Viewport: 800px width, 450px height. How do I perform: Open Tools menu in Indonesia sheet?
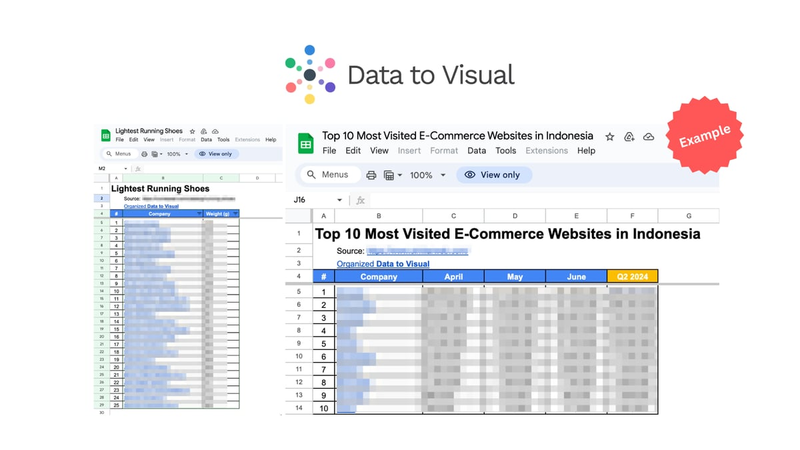506,151
